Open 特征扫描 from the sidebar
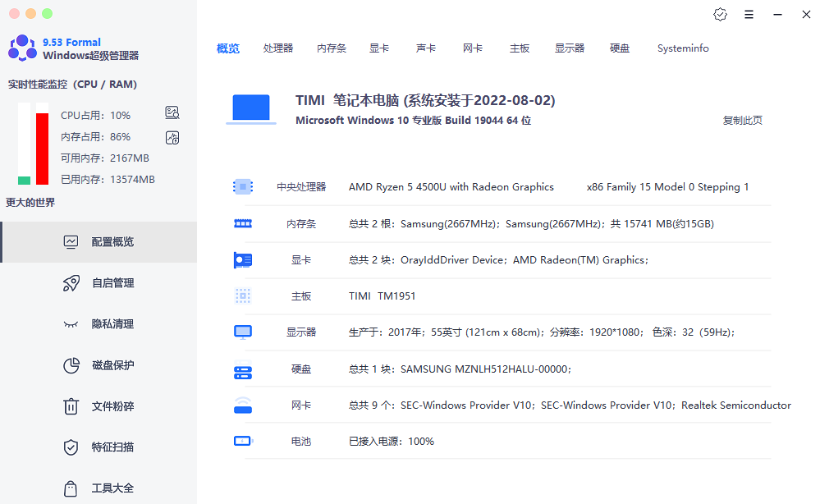The height and width of the screenshot is (504, 820). point(99,447)
